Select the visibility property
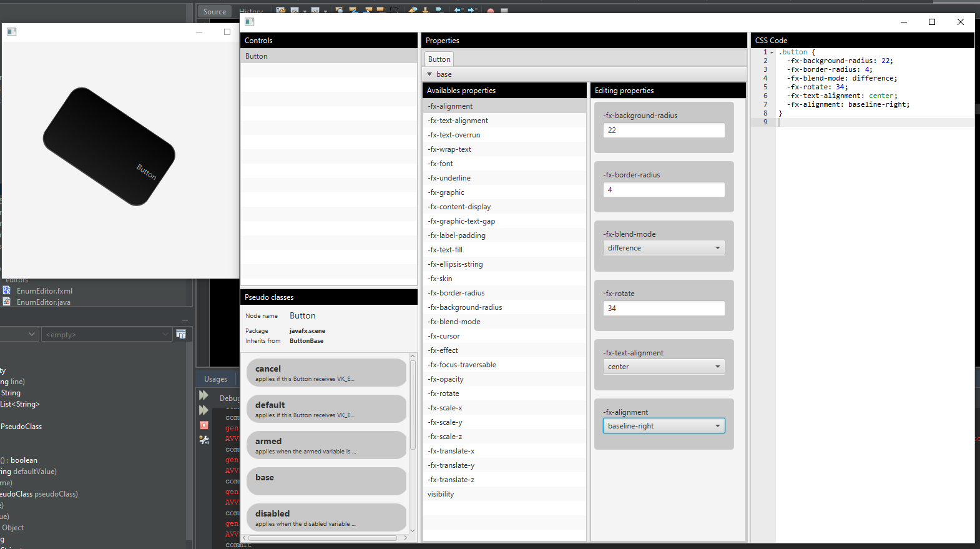 (504, 494)
